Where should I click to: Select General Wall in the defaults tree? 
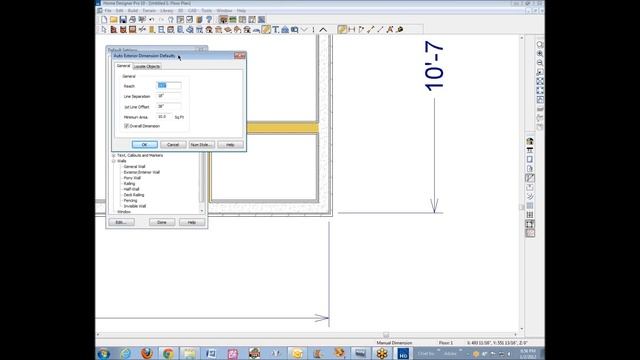tap(134, 167)
